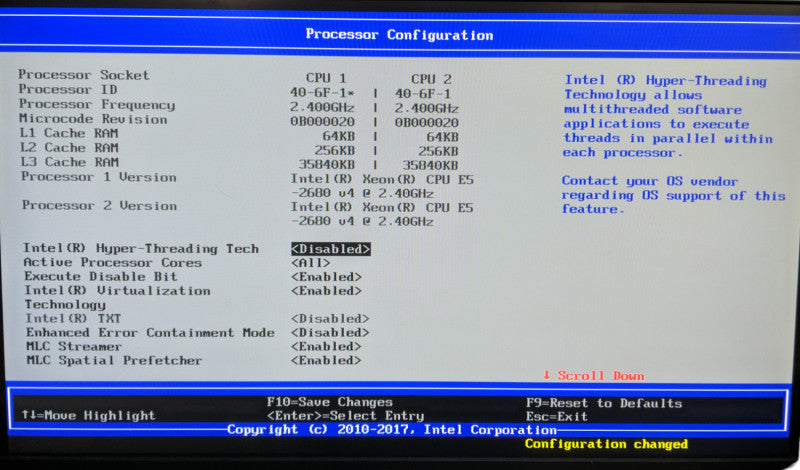
Task: Open MLC Streamer Enabled setting
Action: pos(327,347)
